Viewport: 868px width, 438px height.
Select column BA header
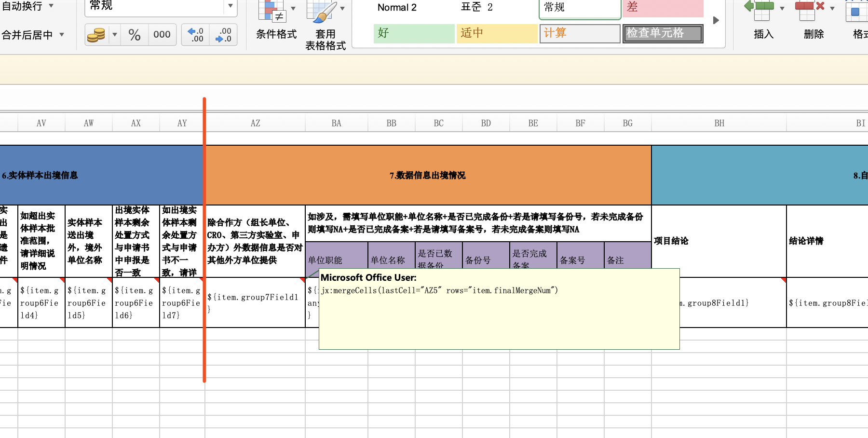point(337,123)
